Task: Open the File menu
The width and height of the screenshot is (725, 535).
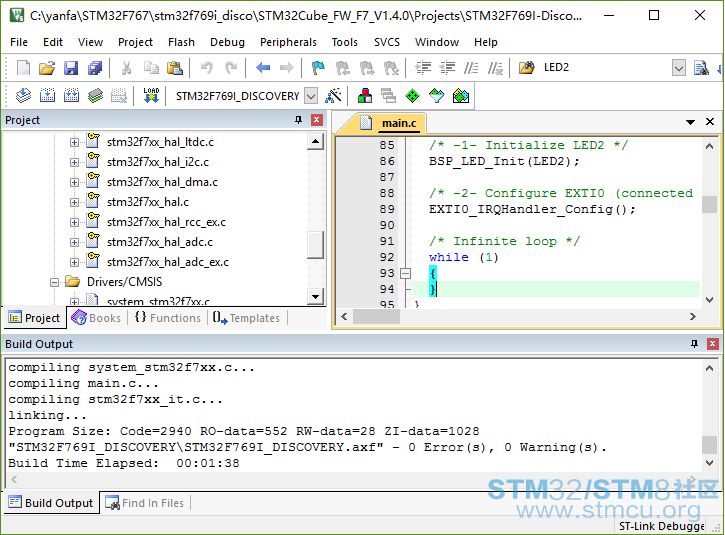Action: [x=19, y=42]
